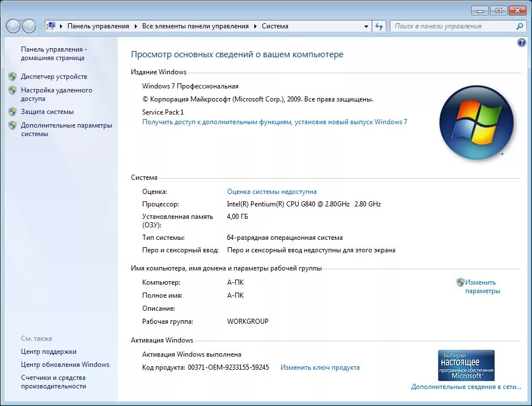Click the genuine Microsoft software badge
Image resolution: width=532 pixels, height=406 pixels.
click(466, 365)
